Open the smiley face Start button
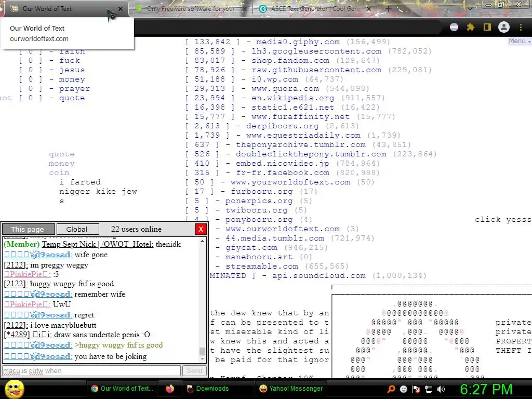The height and width of the screenshot is (399, 532). (14, 389)
